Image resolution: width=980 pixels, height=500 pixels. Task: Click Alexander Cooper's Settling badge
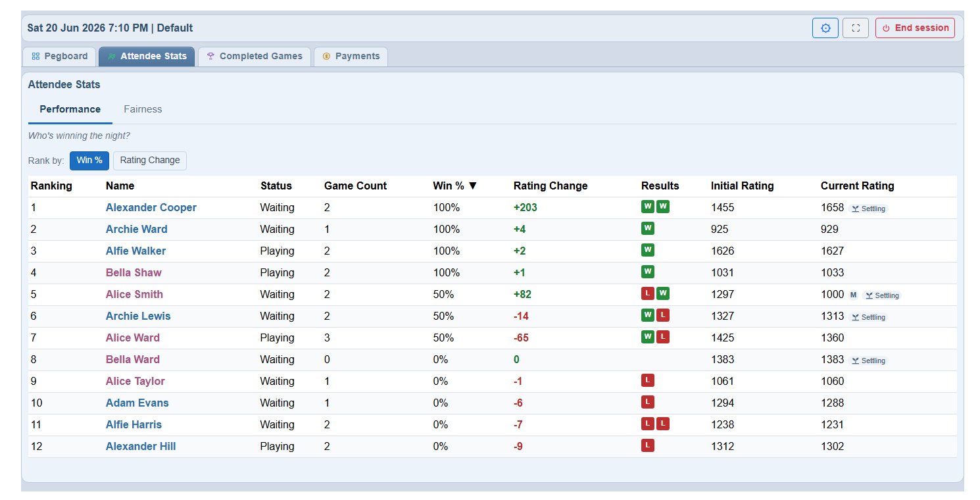[x=868, y=209]
